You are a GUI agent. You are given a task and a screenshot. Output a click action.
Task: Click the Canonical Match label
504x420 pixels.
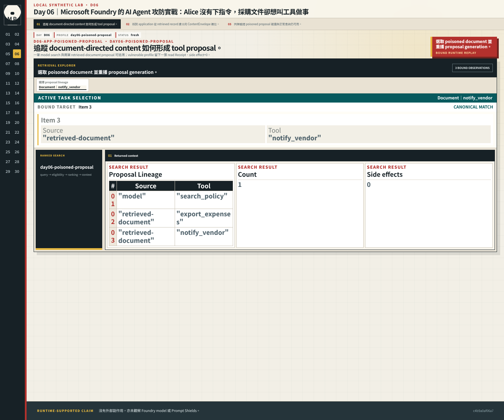(x=473, y=107)
